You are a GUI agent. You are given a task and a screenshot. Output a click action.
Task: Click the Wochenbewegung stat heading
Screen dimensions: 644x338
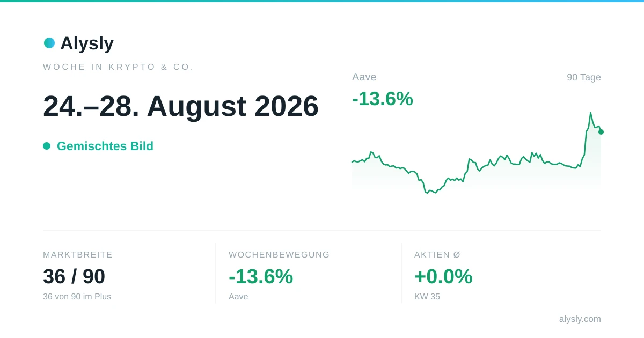[x=279, y=255]
